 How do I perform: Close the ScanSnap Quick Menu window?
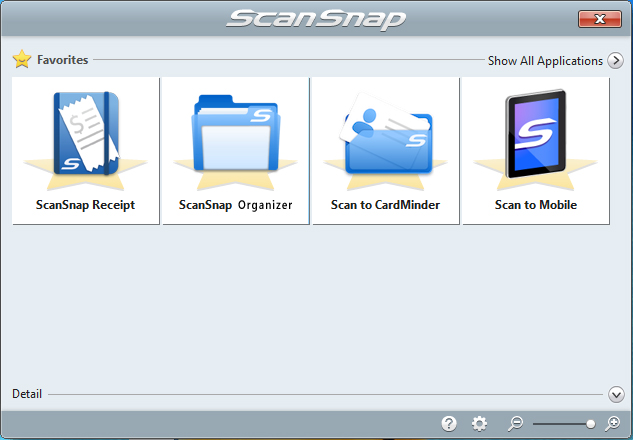[x=599, y=19]
